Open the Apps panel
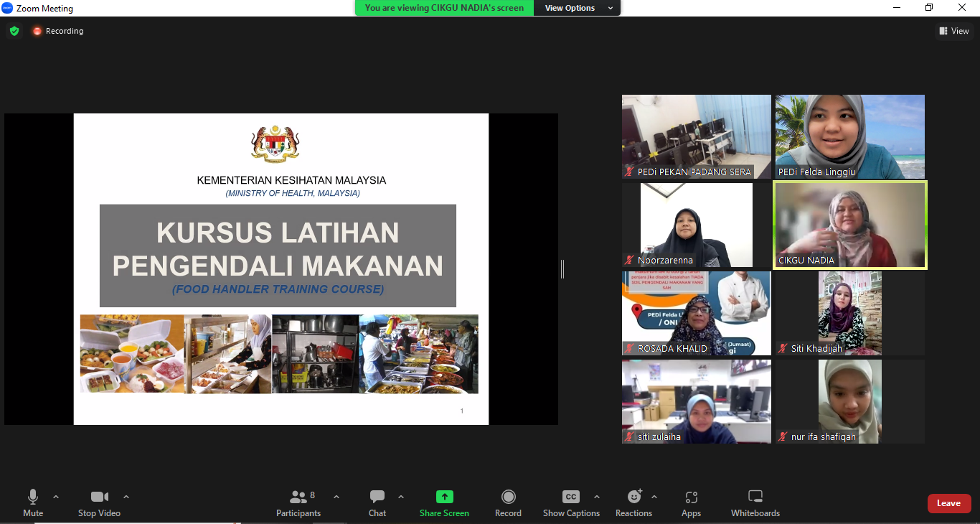 [691, 503]
